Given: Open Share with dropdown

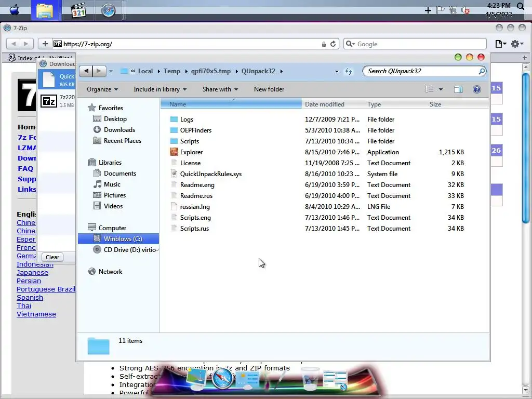Looking at the screenshot, I should coord(220,89).
